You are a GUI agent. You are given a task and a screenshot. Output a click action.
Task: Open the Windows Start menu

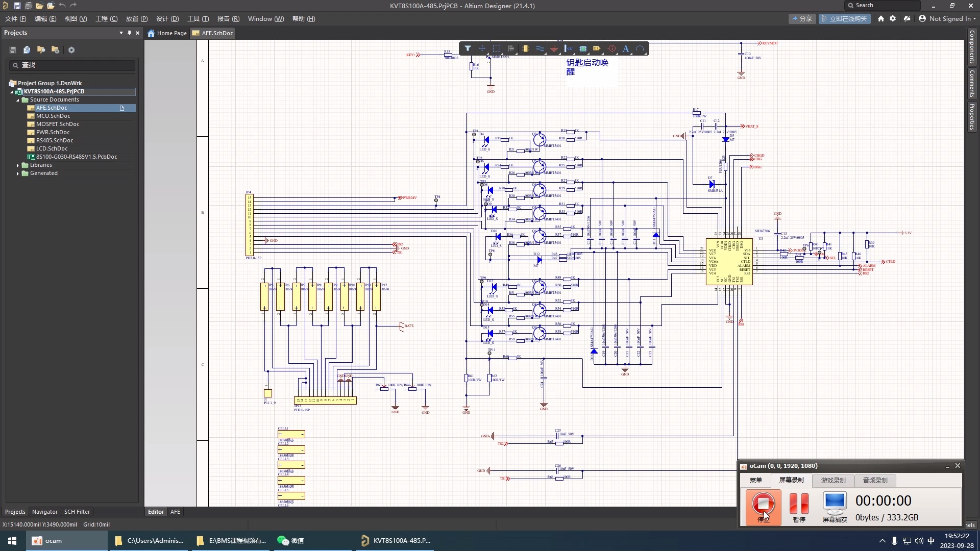point(12,541)
